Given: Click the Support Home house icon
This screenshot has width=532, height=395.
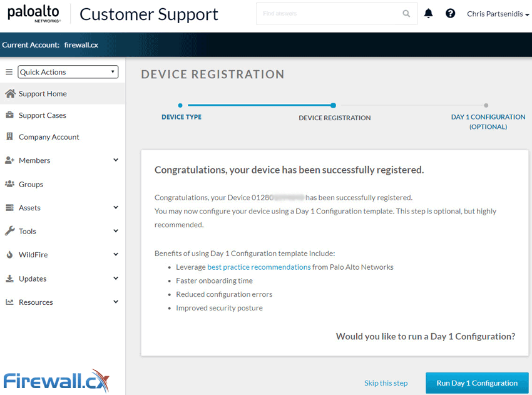Looking at the screenshot, I should [10, 94].
